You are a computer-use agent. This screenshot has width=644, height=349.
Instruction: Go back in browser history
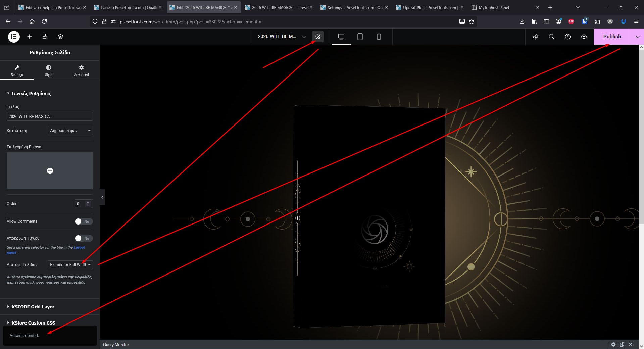click(x=8, y=21)
